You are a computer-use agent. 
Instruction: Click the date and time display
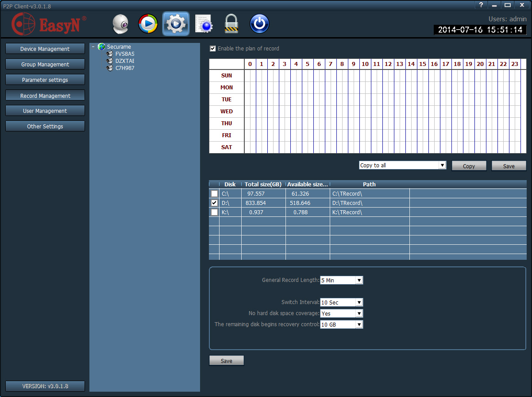point(480,30)
